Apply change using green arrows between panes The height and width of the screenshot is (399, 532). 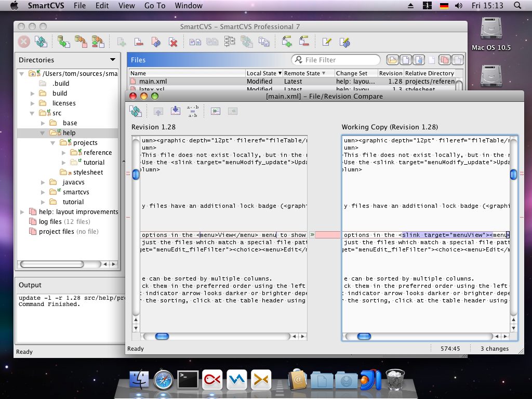tap(312, 235)
